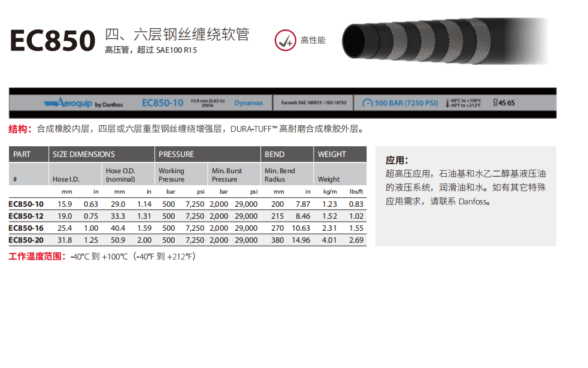Click the PART column header

(22, 154)
